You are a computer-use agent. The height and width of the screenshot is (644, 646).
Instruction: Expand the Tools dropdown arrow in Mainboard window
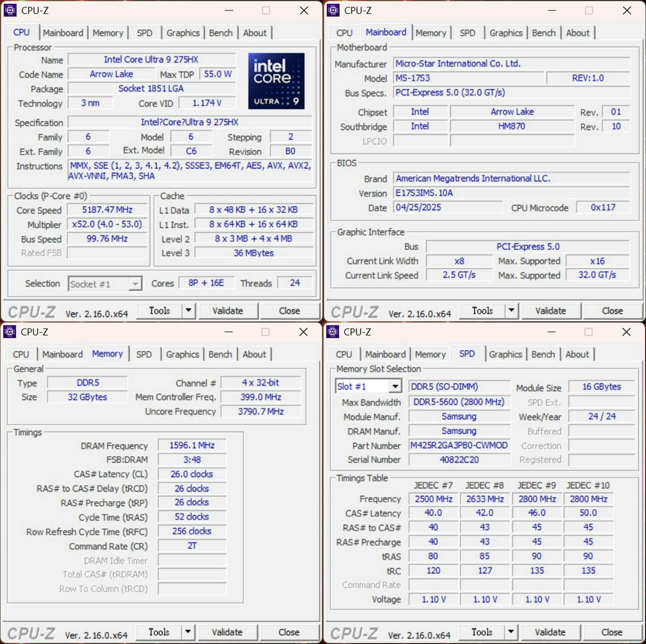coord(511,310)
